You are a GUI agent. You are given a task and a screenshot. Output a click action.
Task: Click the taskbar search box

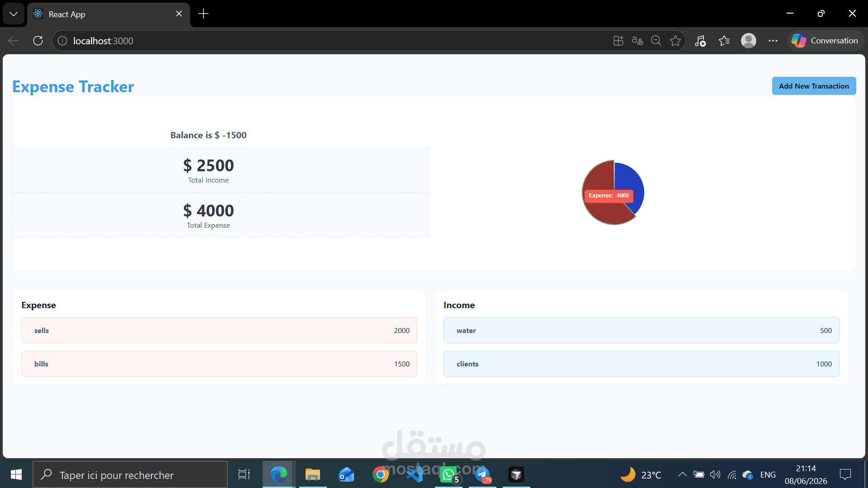coord(130,474)
